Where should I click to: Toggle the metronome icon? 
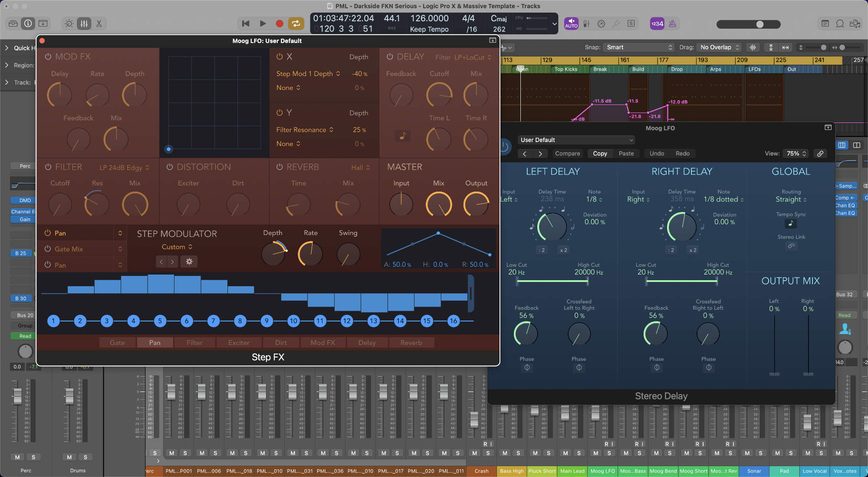click(x=672, y=23)
